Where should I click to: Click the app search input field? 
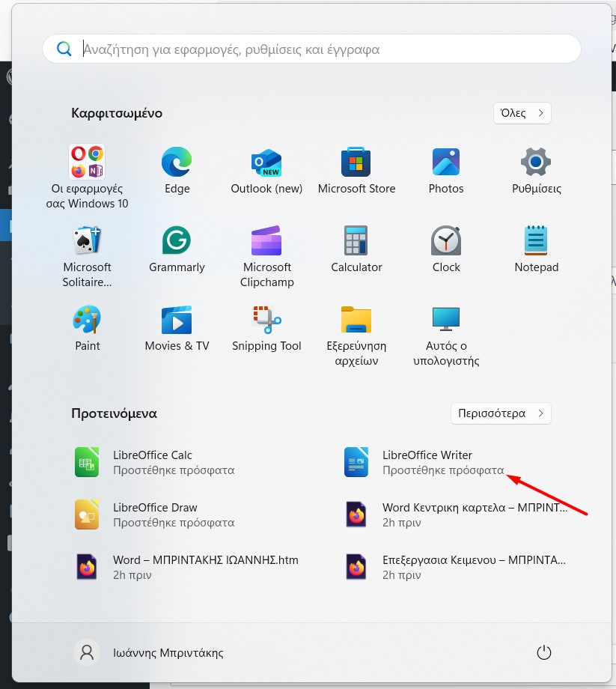coord(311,49)
